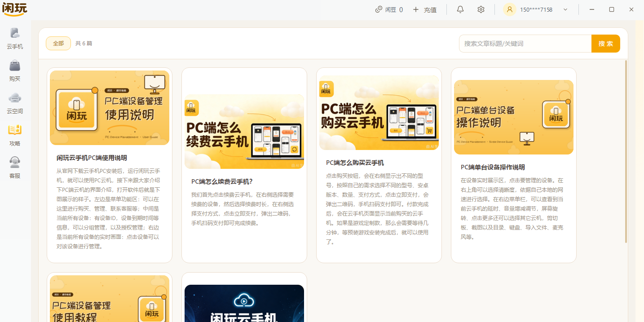Open the PC端单台设备操作说明 article title link
The height and width of the screenshot is (322, 644).
pyautogui.click(x=493, y=167)
